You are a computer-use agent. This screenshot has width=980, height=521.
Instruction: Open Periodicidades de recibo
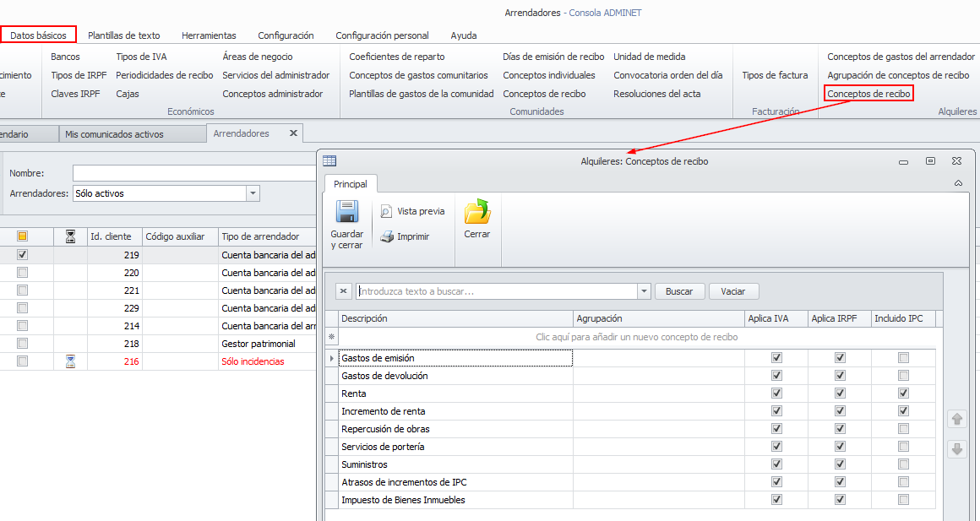[x=165, y=75]
